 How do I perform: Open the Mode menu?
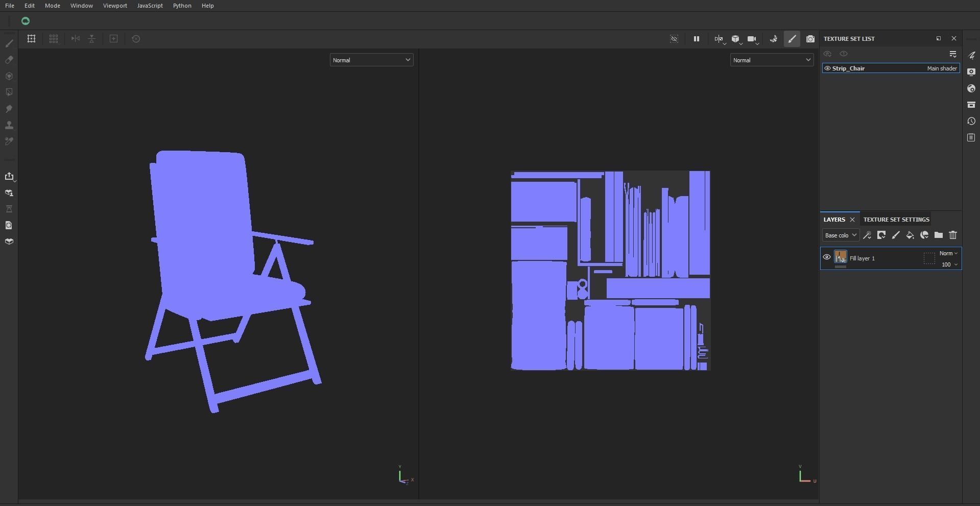point(53,6)
